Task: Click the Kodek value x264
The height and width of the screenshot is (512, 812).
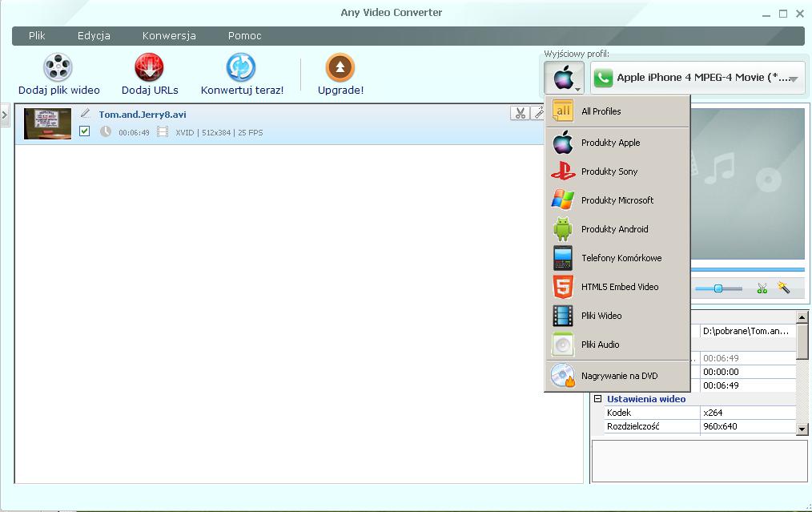Action: coord(748,413)
